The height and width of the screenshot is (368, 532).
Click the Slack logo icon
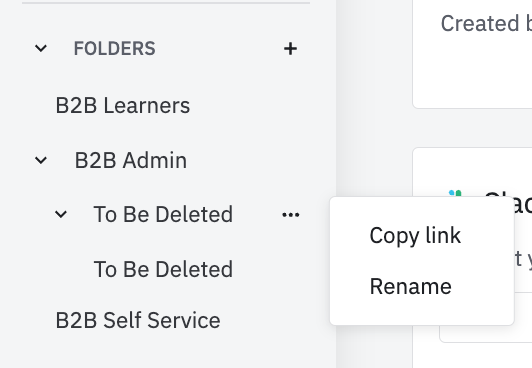[x=455, y=194]
